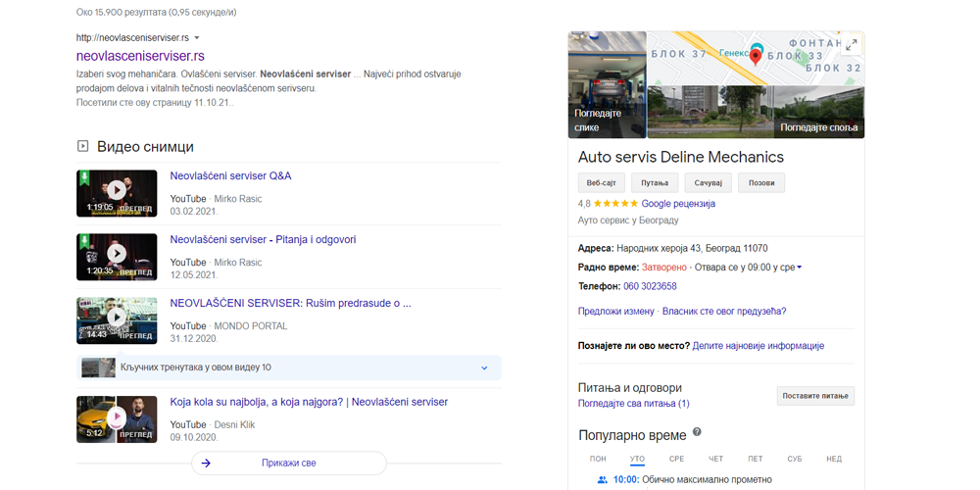Open Koja kola su najbolja video link
980x490 pixels.
[x=309, y=402]
